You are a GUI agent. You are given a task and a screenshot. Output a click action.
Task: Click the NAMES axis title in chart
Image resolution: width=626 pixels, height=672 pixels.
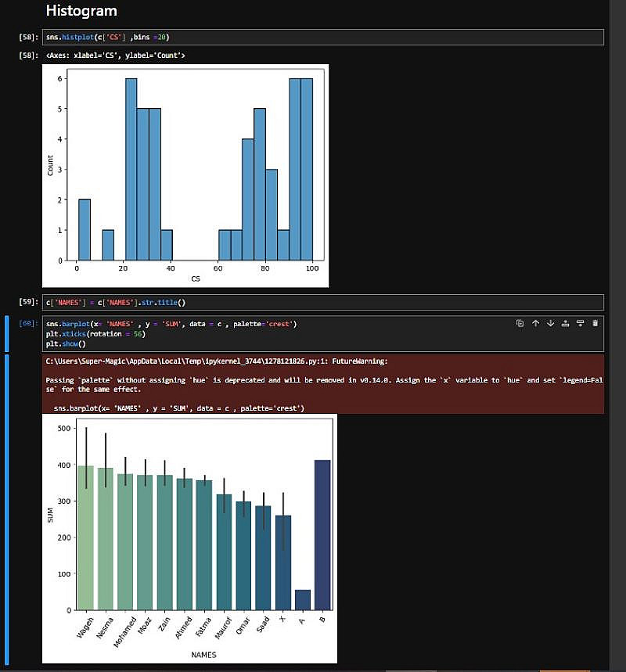click(x=203, y=655)
